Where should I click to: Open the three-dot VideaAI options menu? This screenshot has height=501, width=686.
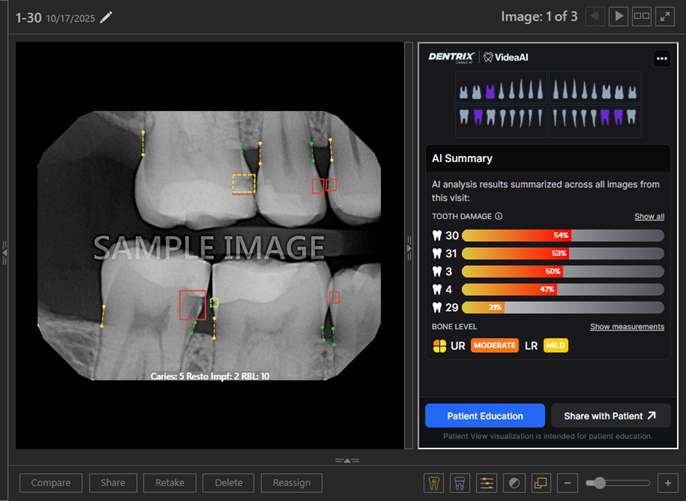pyautogui.click(x=661, y=58)
